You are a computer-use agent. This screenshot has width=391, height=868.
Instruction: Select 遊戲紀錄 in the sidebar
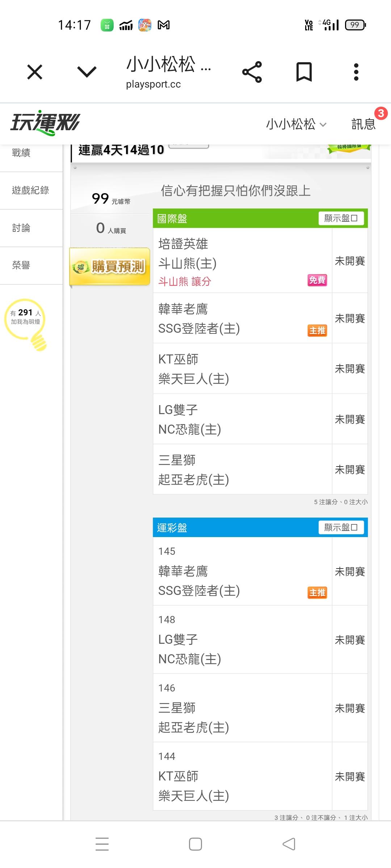tap(30, 190)
